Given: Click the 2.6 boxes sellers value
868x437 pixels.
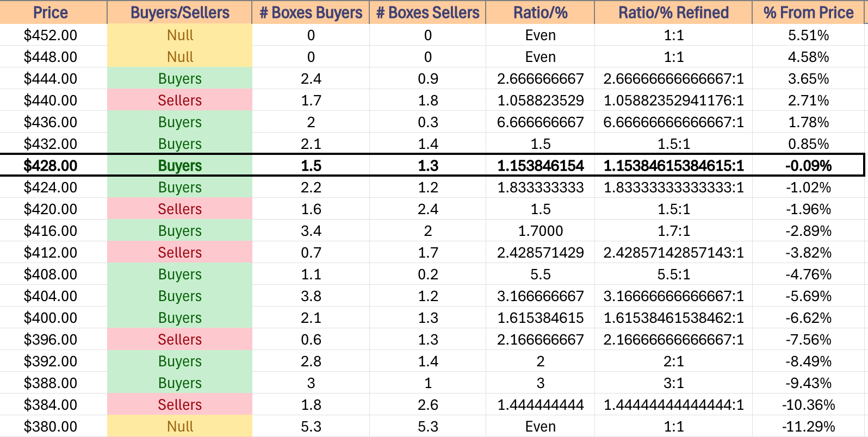Looking at the screenshot, I should pyautogui.click(x=428, y=405).
